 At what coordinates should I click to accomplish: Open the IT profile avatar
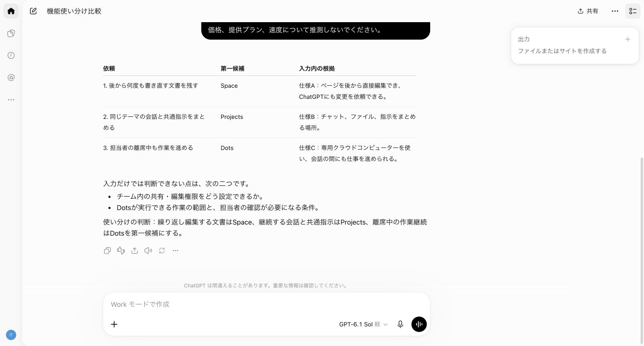pos(11,335)
